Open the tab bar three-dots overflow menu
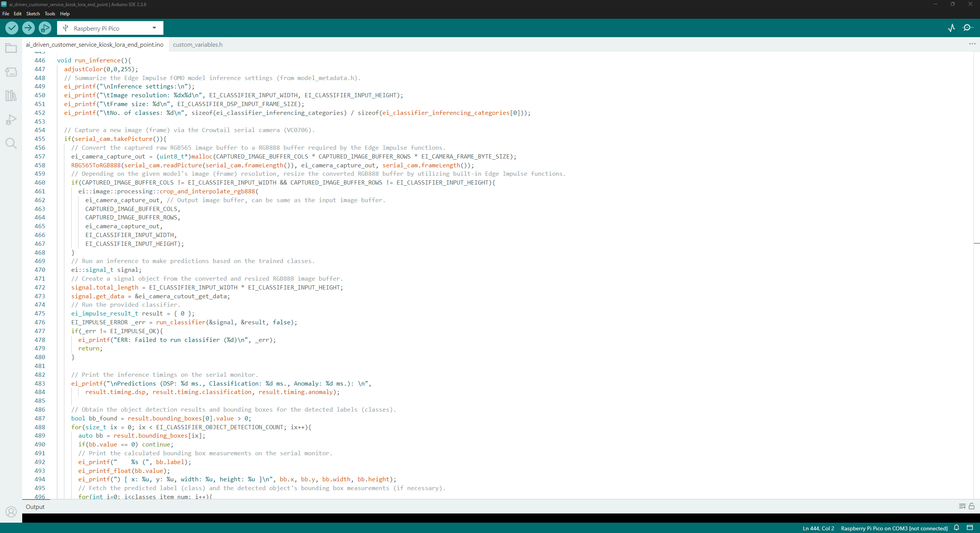The image size is (980, 533). pyautogui.click(x=972, y=44)
